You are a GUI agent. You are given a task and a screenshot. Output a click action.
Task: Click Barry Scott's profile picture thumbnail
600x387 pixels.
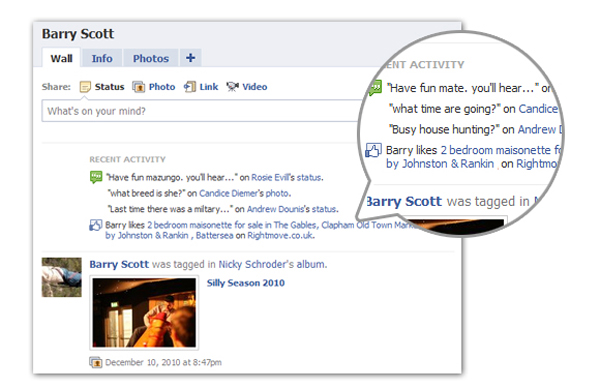(x=62, y=277)
